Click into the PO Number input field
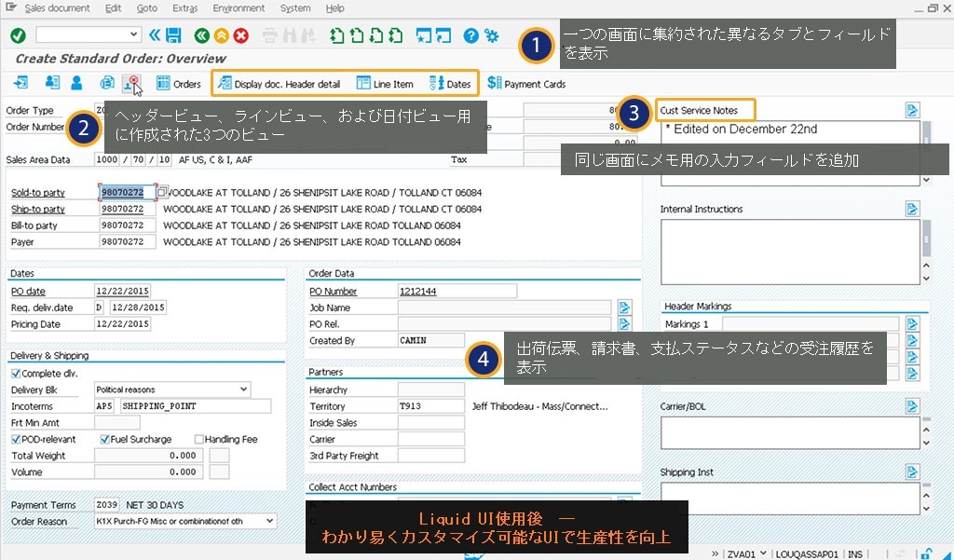 (x=457, y=292)
